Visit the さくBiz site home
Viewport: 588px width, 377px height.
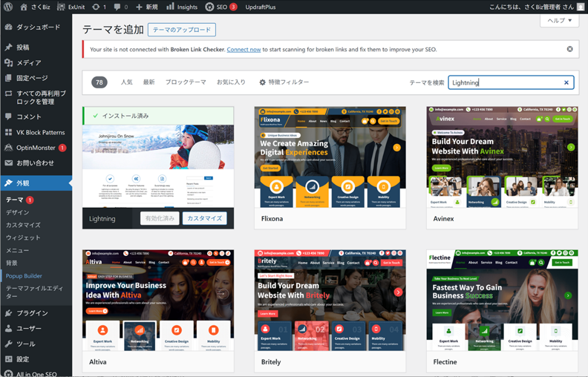coord(35,7)
